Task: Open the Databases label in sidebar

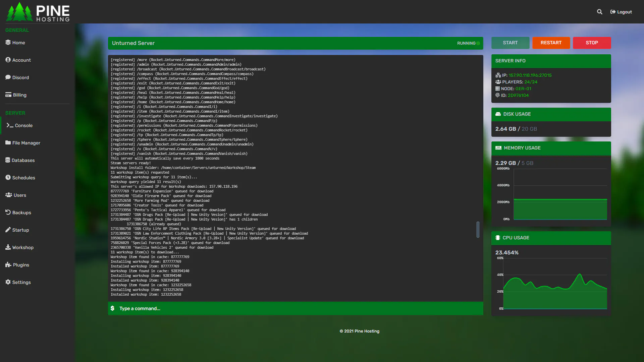Action: coord(23,160)
